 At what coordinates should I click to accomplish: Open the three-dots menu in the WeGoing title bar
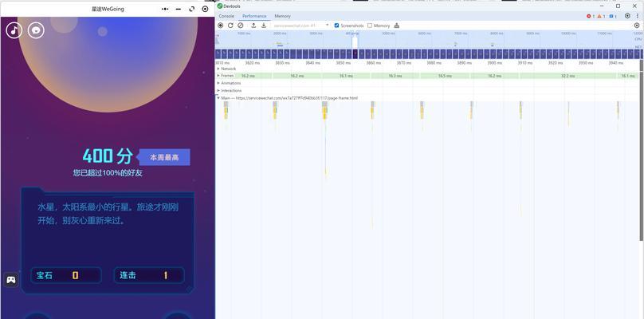click(165, 9)
